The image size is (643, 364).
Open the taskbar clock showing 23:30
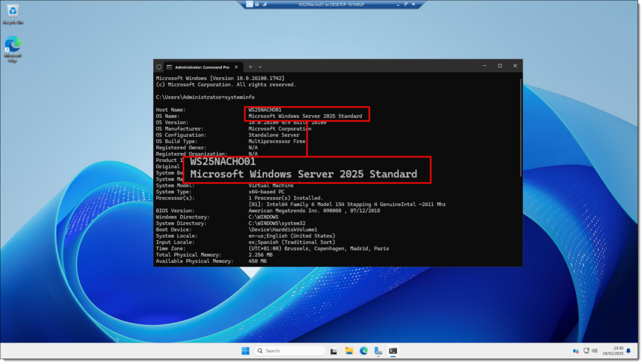tap(614, 351)
